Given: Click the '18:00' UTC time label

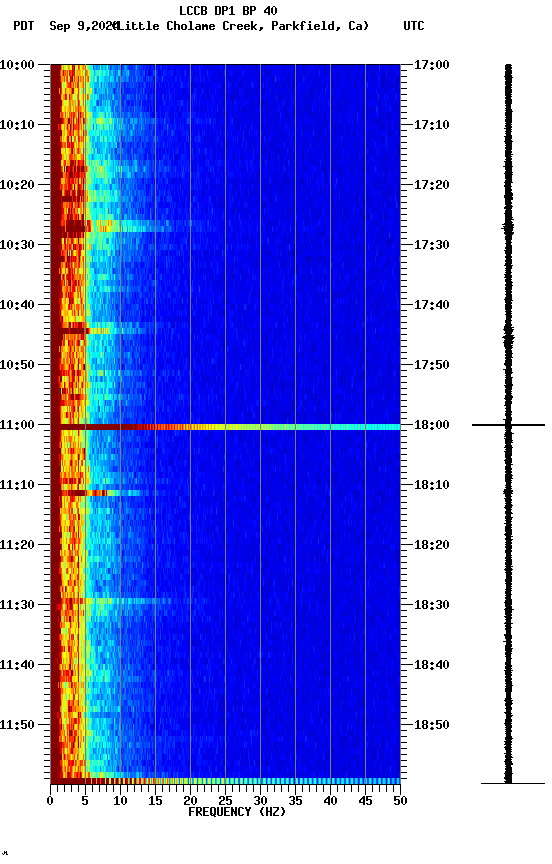Looking at the screenshot, I should tap(432, 425).
